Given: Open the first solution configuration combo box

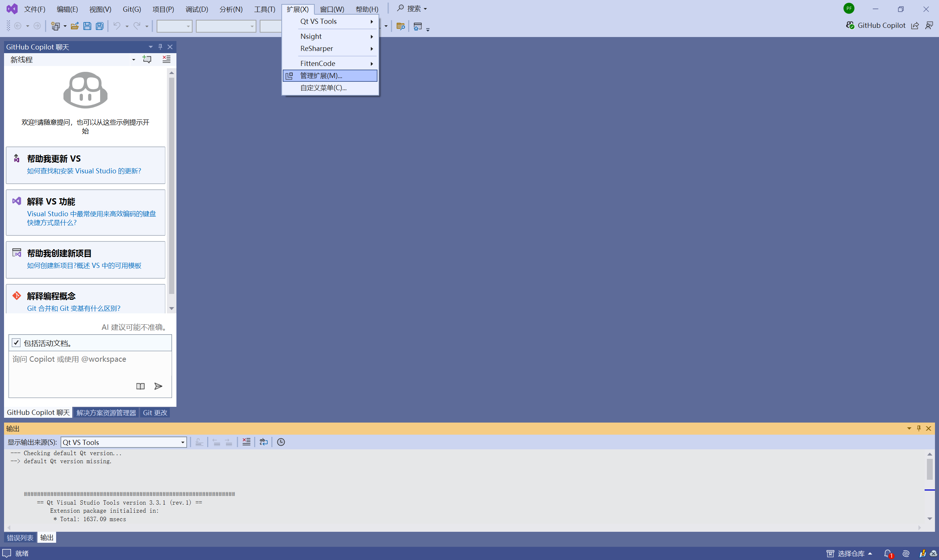Looking at the screenshot, I should pyautogui.click(x=175, y=26).
